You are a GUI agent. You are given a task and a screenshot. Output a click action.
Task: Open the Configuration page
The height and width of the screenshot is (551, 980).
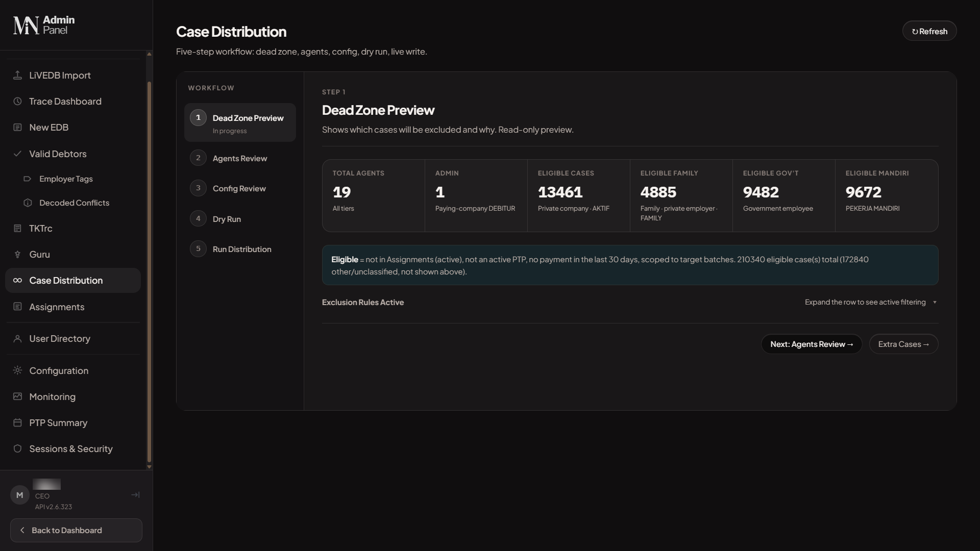click(x=73, y=370)
